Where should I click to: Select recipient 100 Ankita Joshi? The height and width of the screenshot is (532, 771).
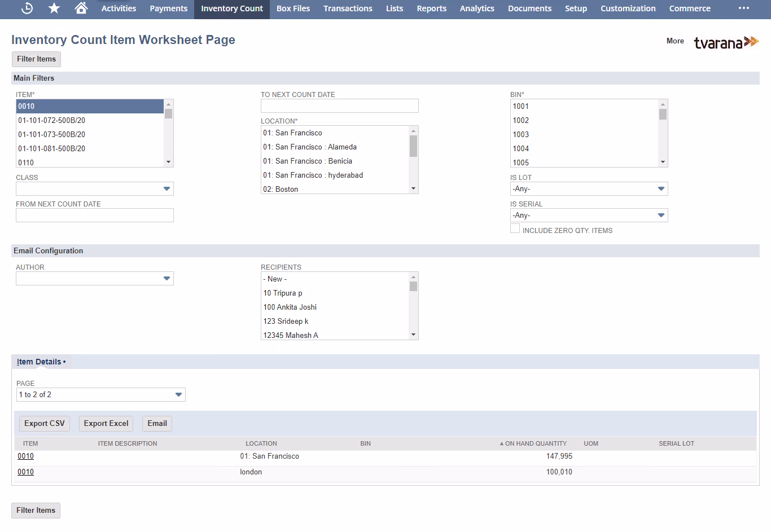[x=335, y=307]
